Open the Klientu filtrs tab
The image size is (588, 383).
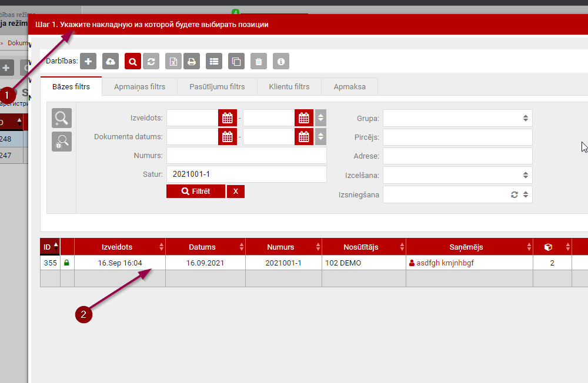(x=289, y=86)
